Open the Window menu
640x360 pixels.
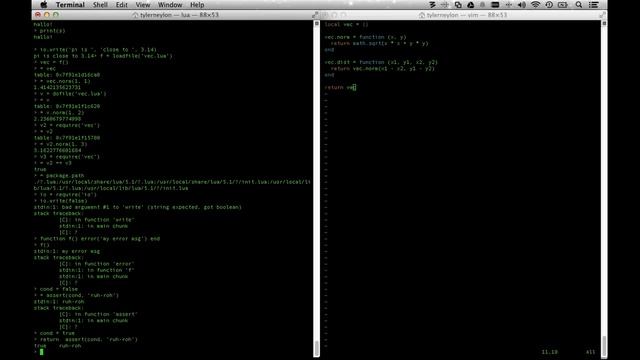coord(170,5)
